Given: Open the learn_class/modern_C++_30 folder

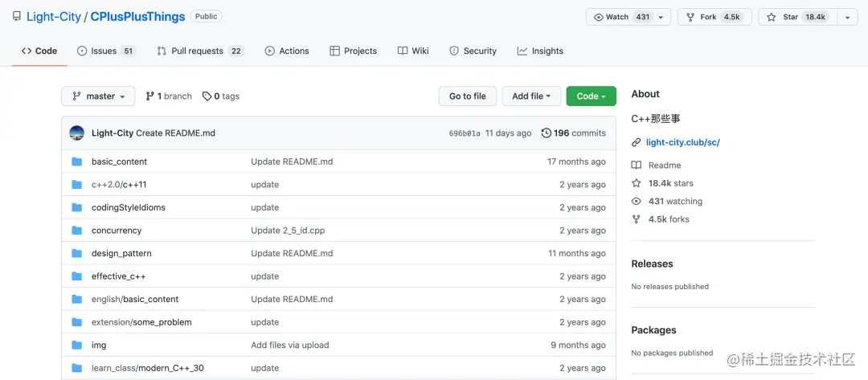Looking at the screenshot, I should (148, 368).
